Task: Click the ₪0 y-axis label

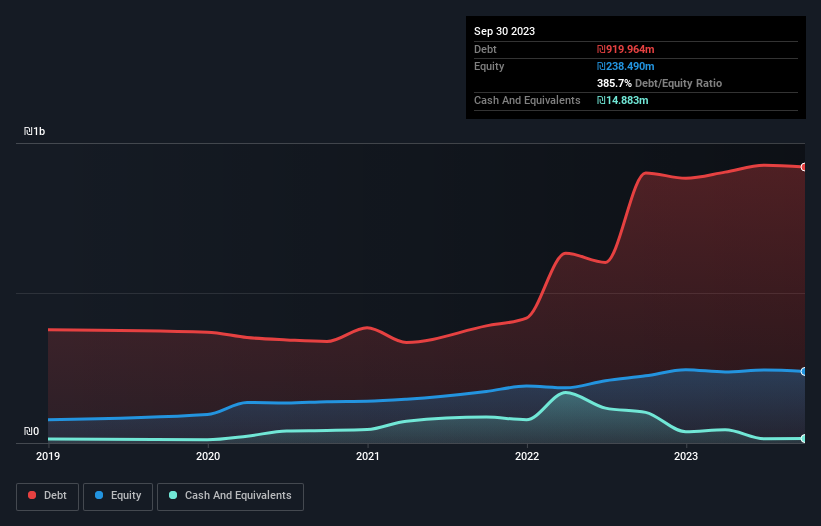Action: pos(31,431)
